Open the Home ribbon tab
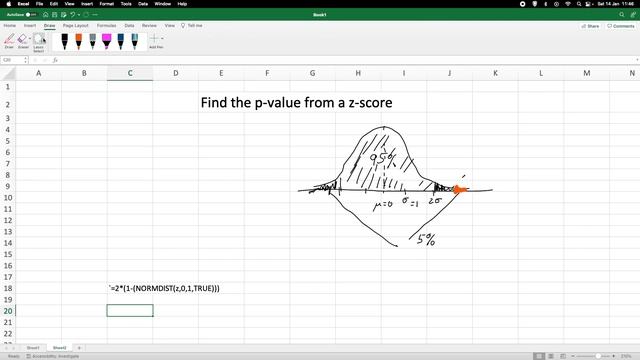 pos(10,25)
